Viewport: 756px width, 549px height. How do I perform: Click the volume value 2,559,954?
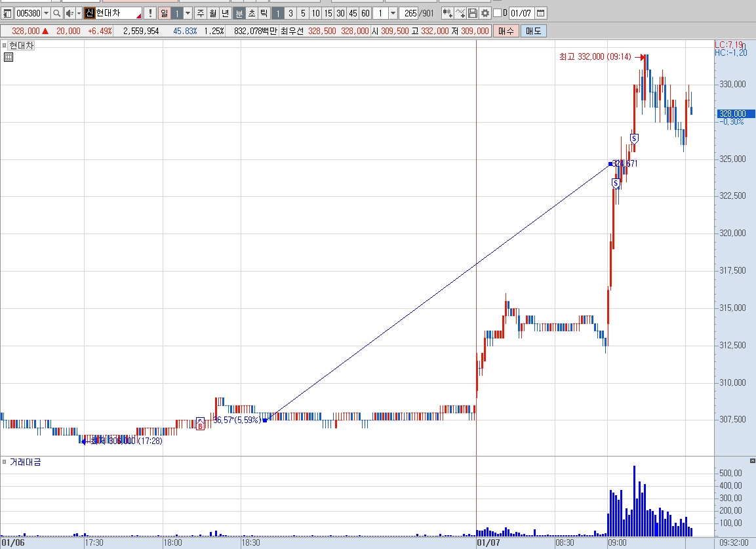click(141, 31)
